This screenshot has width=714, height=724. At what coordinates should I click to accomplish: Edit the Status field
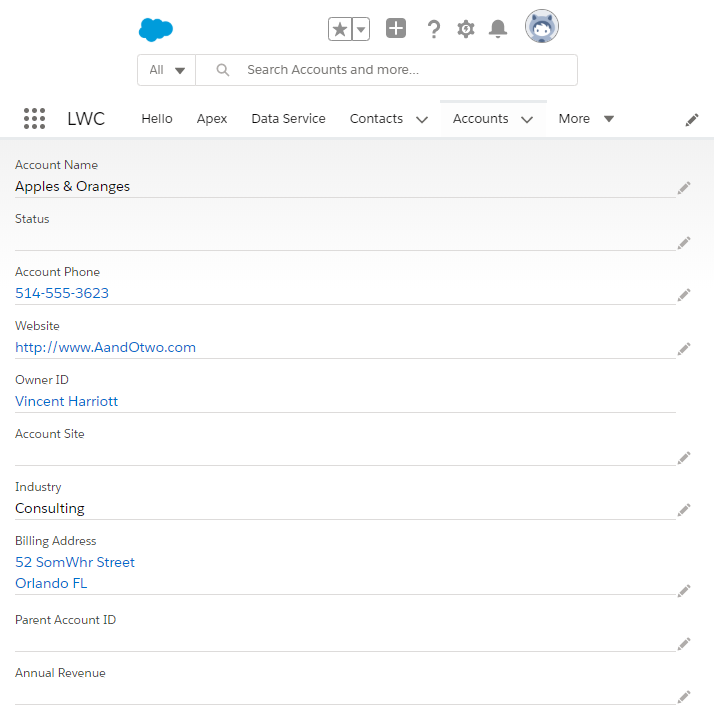684,242
